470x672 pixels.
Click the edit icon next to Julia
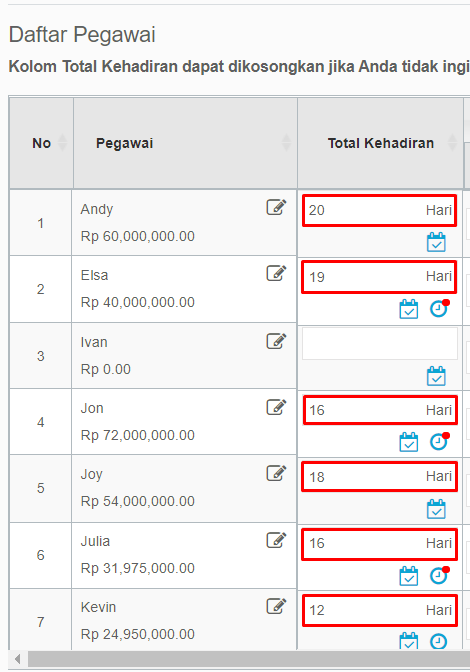pos(276,540)
